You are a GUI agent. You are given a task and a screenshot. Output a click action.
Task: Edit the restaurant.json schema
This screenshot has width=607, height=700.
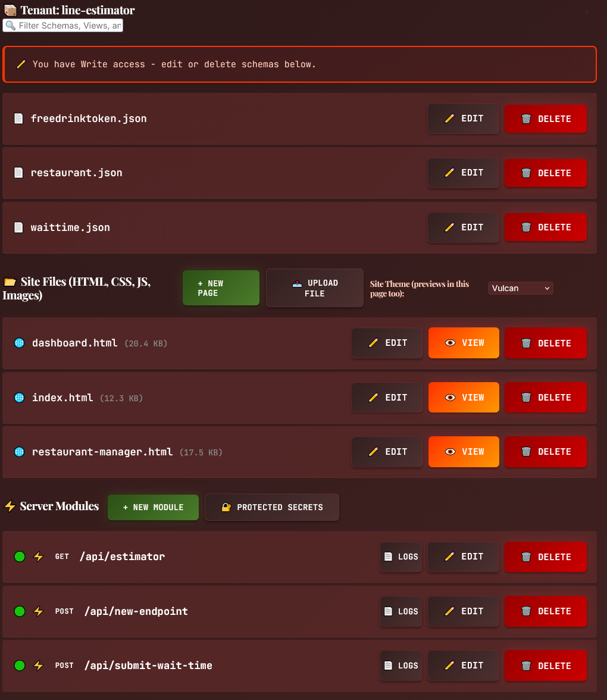[463, 173]
